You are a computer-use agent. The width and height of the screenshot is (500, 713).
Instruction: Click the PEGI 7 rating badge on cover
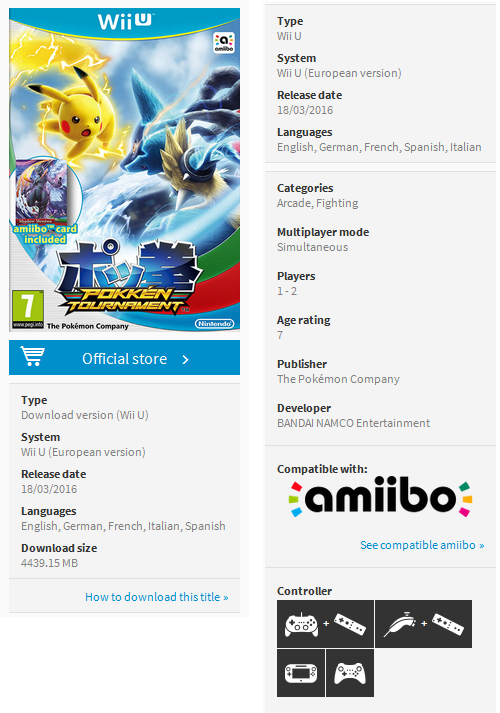tap(28, 310)
